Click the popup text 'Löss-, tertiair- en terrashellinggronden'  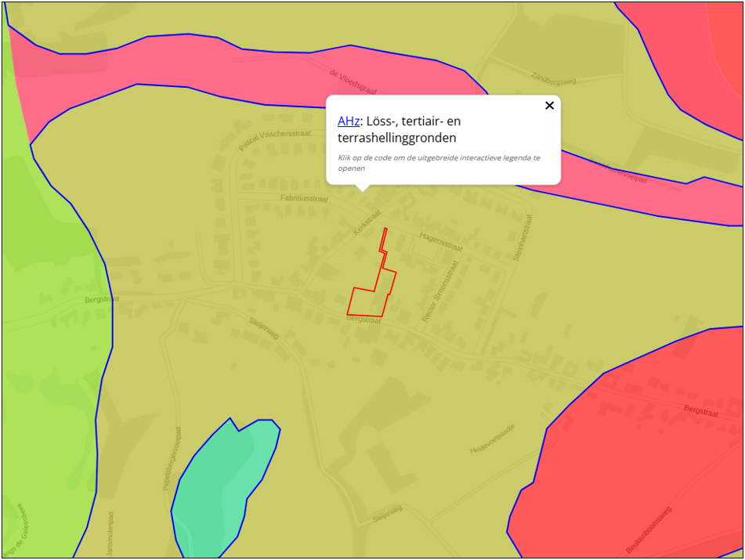click(399, 129)
